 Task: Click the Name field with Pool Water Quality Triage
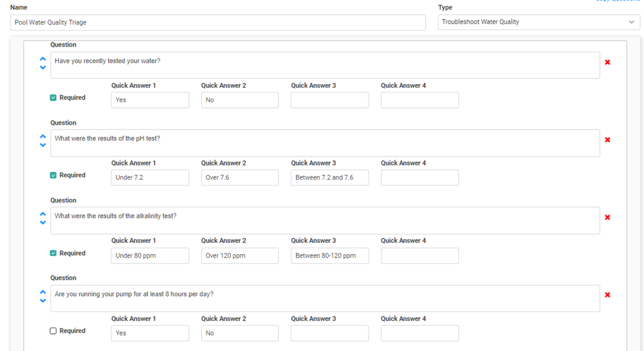218,23
